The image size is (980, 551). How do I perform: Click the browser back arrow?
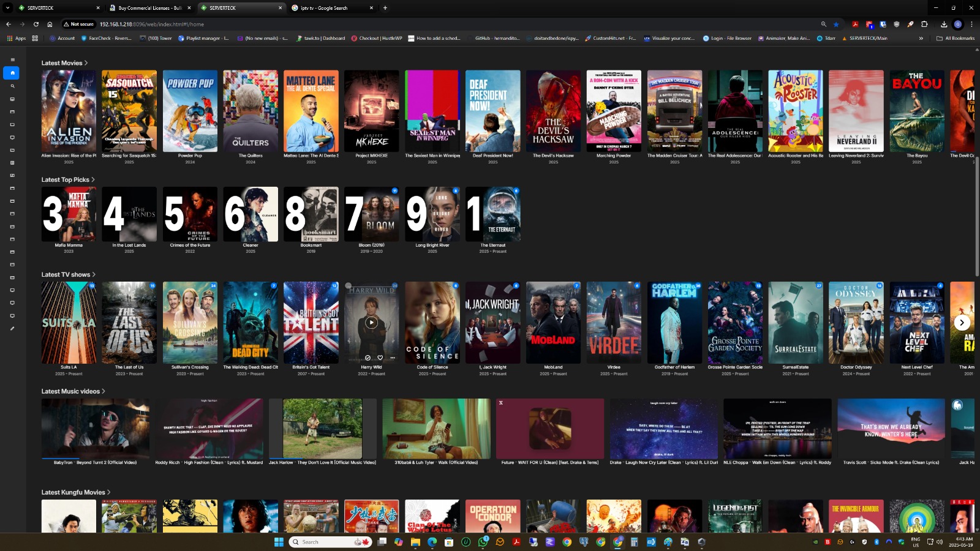click(9, 24)
